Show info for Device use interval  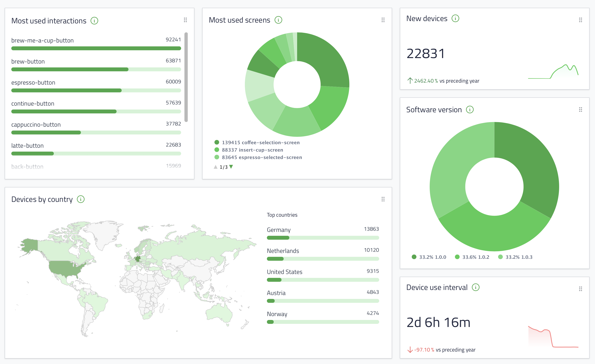(x=475, y=287)
